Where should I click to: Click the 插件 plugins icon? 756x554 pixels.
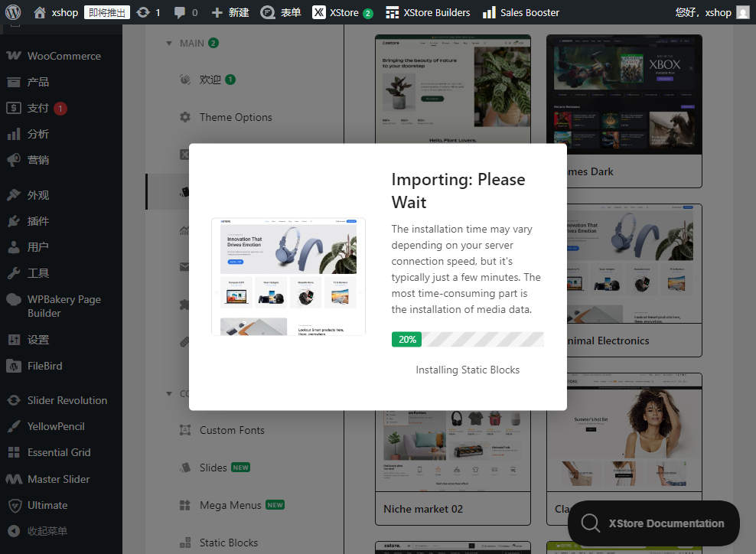click(14, 221)
